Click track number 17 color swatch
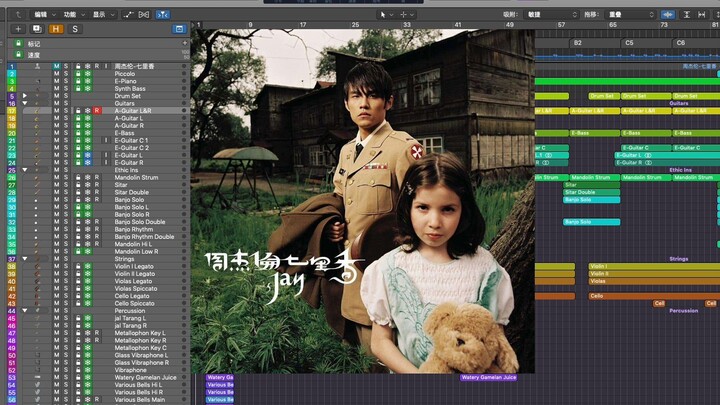Screen dimensions: 720x405 (12, 111)
